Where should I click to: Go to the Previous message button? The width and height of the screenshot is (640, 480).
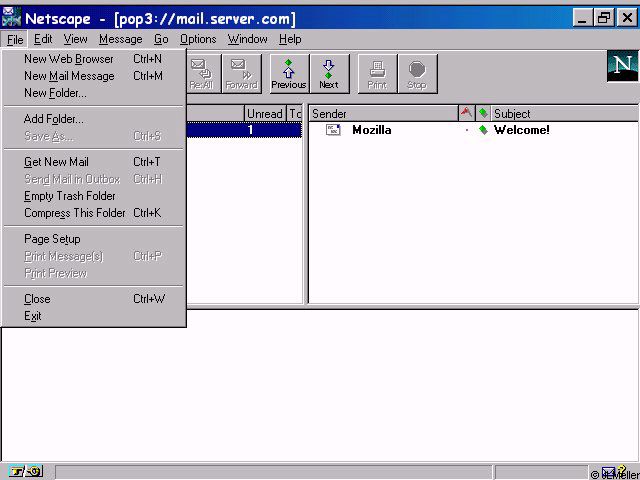pyautogui.click(x=289, y=74)
